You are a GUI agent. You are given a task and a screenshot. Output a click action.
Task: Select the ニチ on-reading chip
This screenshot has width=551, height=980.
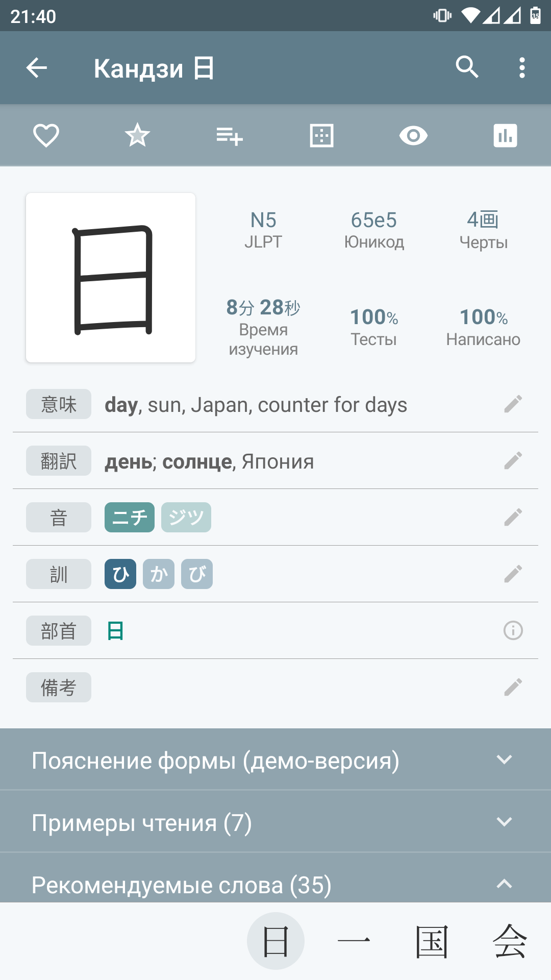coord(130,518)
